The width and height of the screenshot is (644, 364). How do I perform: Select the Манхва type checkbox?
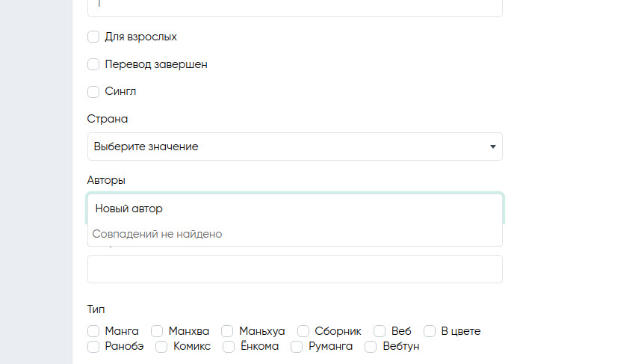pos(157,331)
